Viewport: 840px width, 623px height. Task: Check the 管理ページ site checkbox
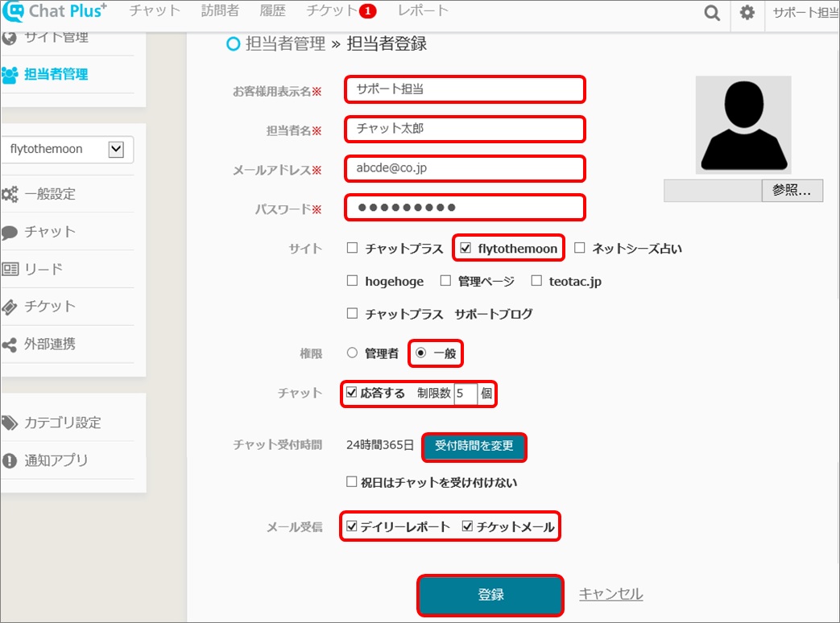[x=445, y=280]
